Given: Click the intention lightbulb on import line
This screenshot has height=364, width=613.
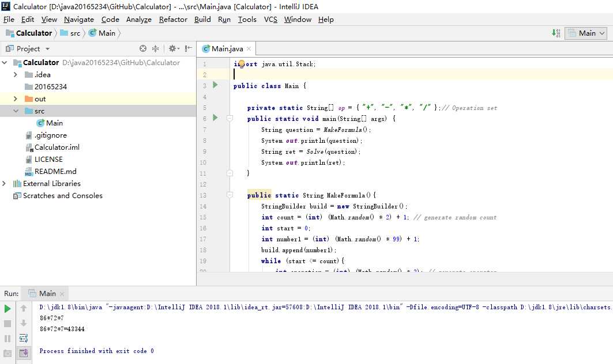Looking at the screenshot, I should coord(241,64).
